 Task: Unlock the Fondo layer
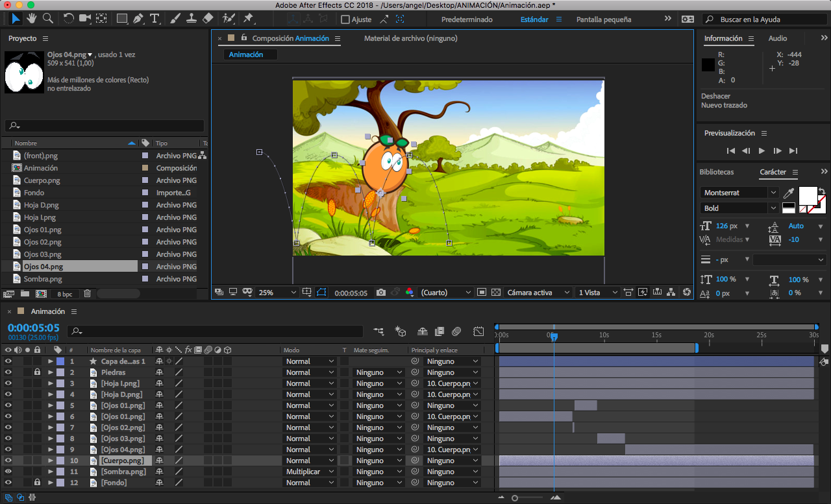coord(37,483)
